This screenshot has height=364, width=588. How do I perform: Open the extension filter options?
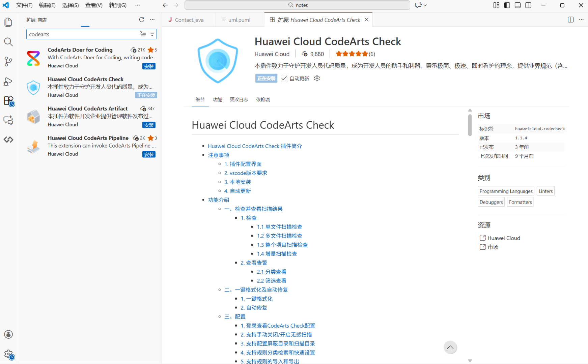(152, 34)
